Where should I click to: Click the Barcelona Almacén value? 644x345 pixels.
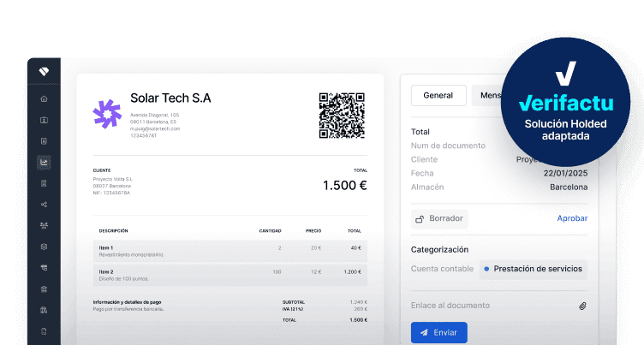click(569, 187)
